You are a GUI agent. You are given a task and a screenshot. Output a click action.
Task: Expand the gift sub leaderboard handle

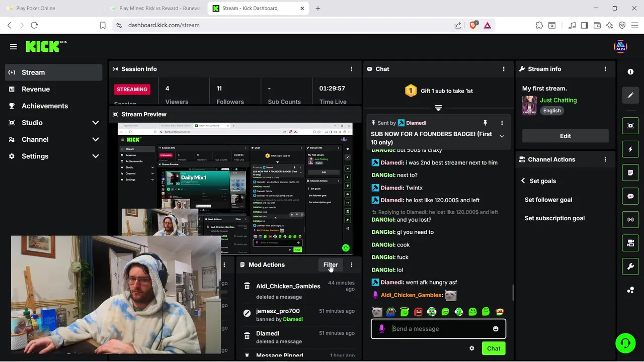(438, 108)
